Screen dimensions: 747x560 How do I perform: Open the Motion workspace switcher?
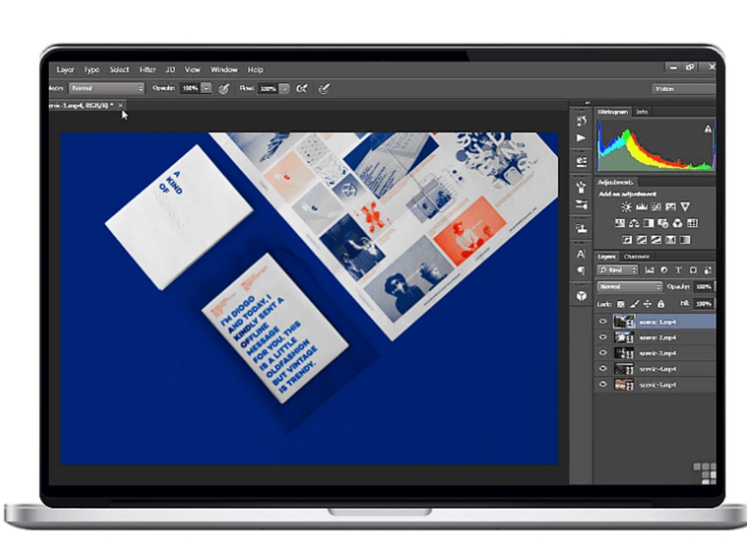tap(684, 89)
